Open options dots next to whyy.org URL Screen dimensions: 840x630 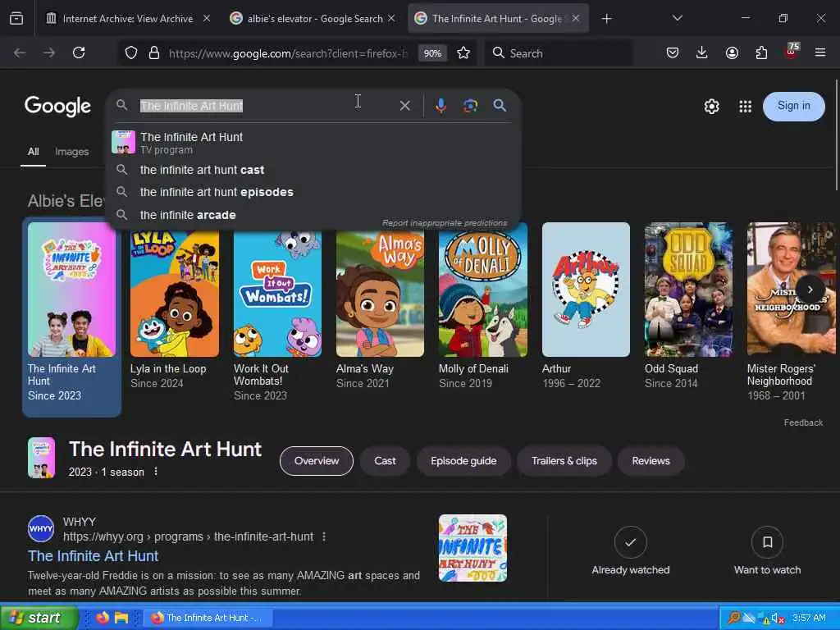tap(324, 536)
